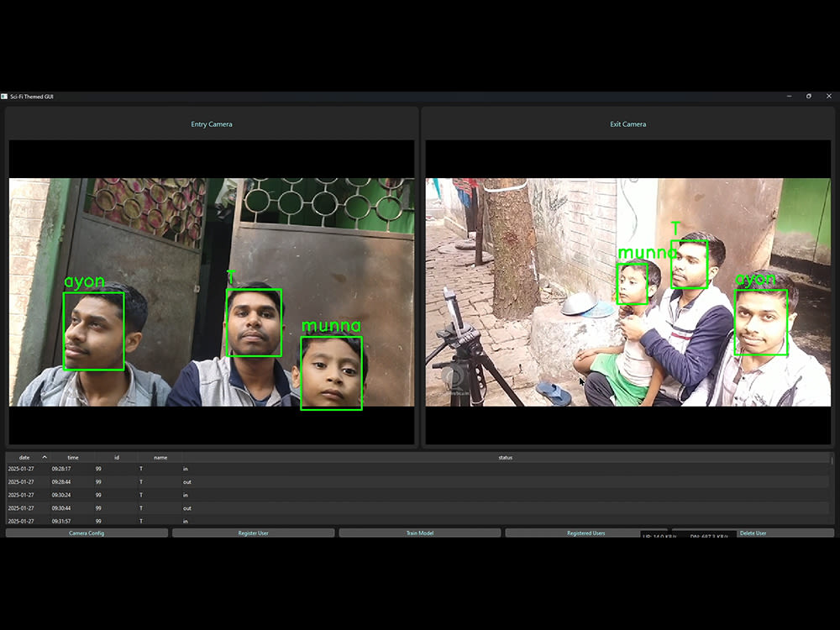Click the Exit Camera panel title
The image size is (840, 630).
627,124
